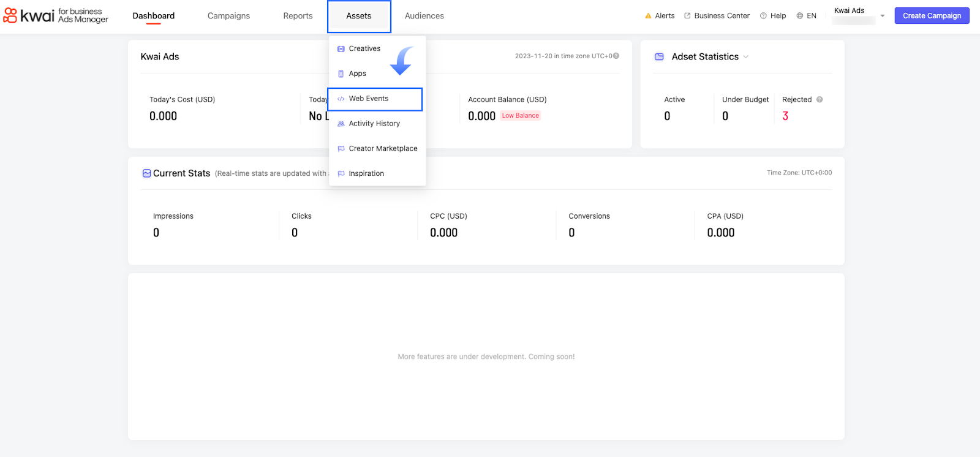The width and height of the screenshot is (980, 457).
Task: Go to the Campaigns tab
Action: (x=228, y=16)
